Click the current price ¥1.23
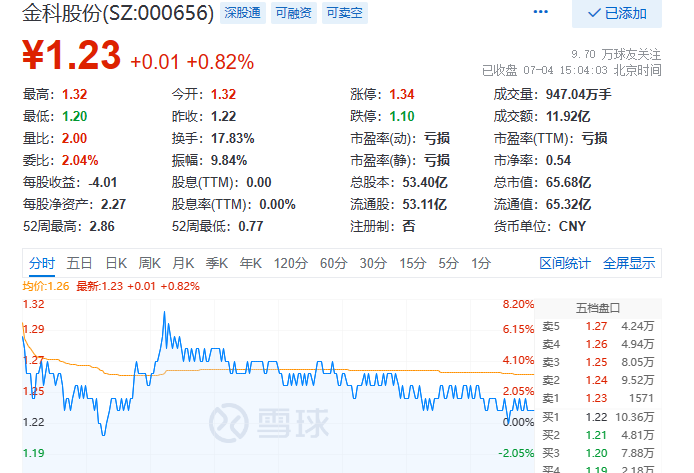 coord(71,55)
